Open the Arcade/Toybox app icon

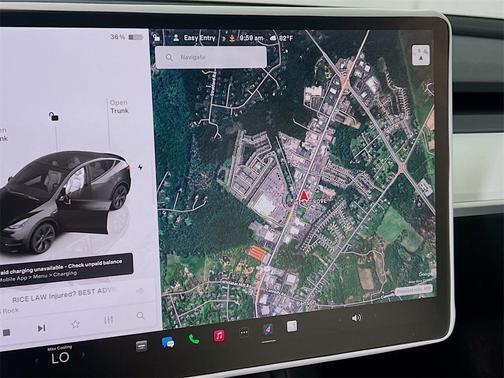coord(268,330)
